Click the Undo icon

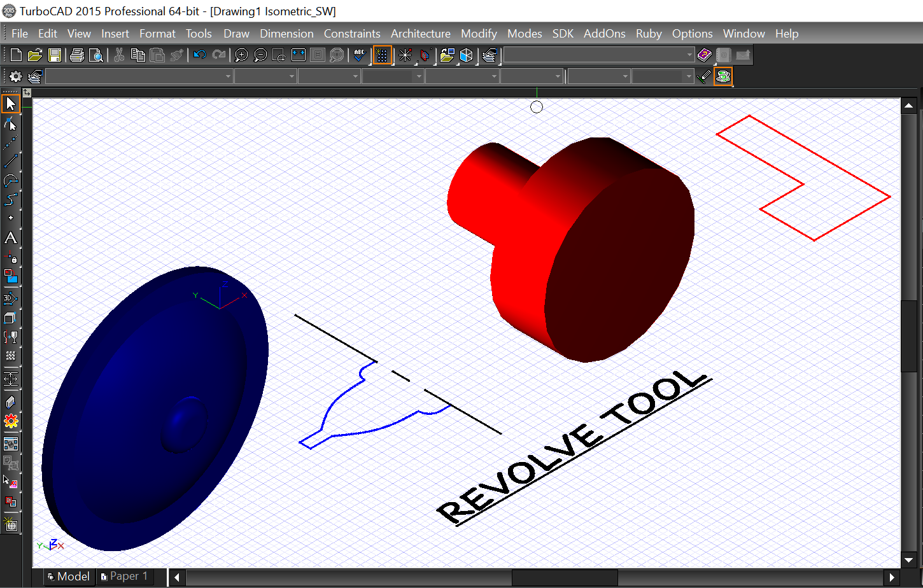[200, 55]
